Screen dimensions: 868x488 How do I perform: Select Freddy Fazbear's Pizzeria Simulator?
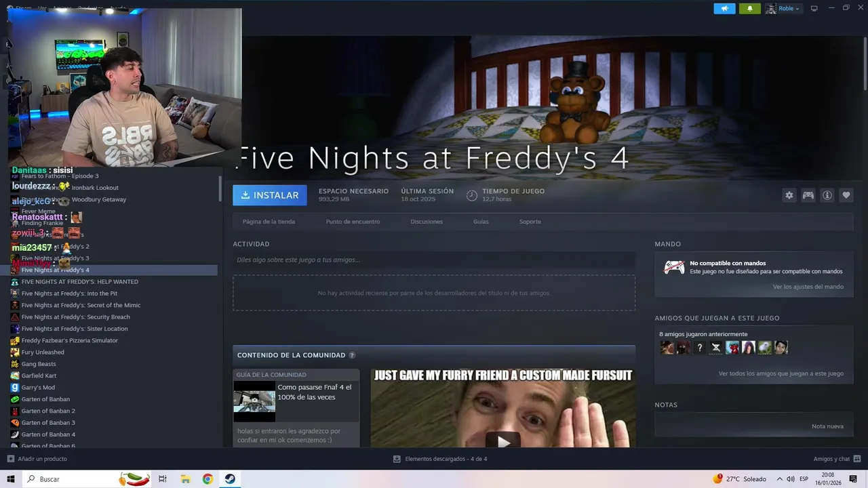[x=69, y=340]
